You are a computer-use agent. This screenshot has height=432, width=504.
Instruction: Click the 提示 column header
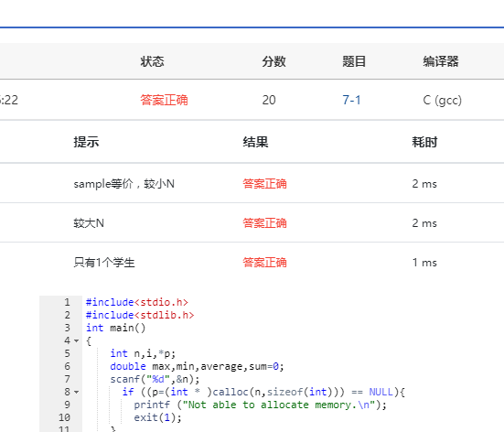click(x=86, y=142)
